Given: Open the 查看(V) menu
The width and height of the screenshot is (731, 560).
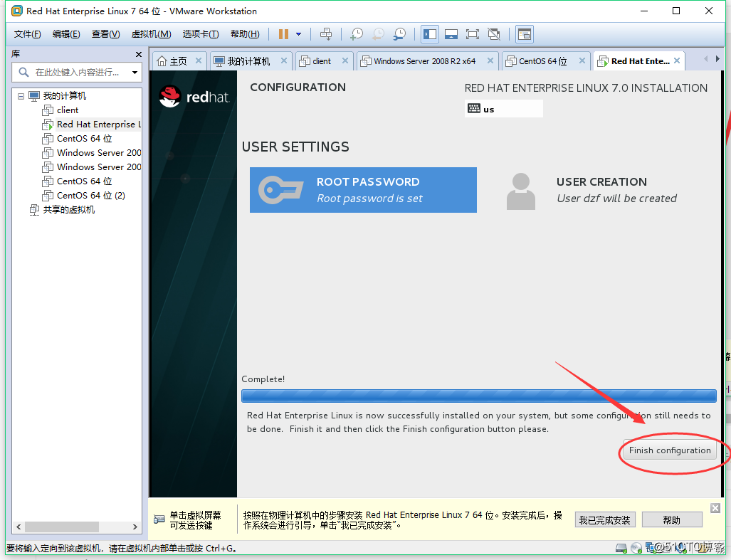Looking at the screenshot, I should coord(105,34).
